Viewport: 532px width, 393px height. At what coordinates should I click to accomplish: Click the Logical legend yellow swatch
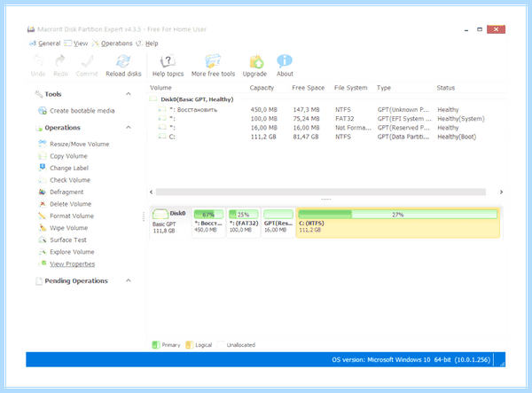pos(189,345)
